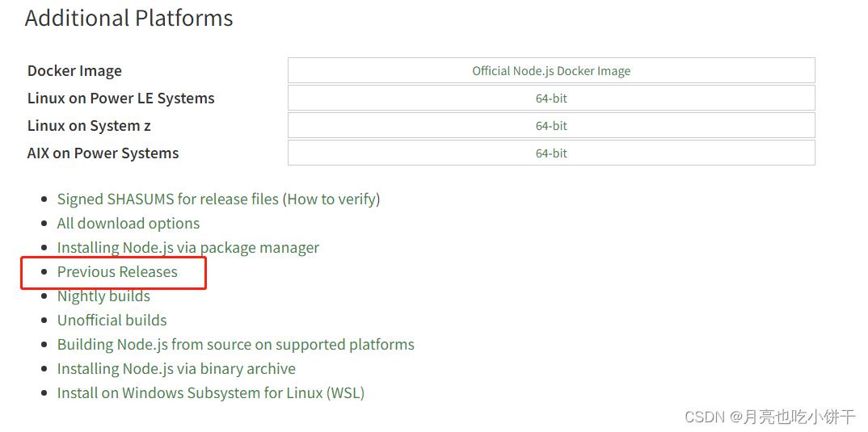Open Building Node.js from source link
Screen dimensions: 868x432
236,345
